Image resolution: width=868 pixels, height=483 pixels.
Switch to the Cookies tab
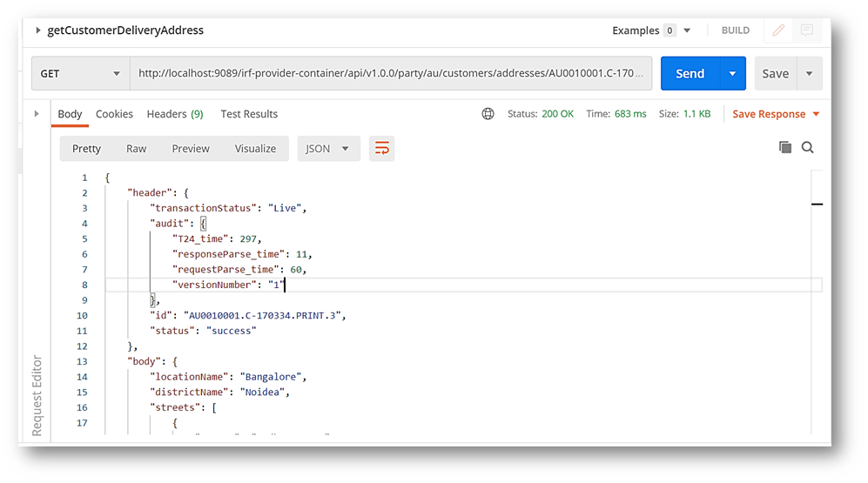tap(114, 114)
